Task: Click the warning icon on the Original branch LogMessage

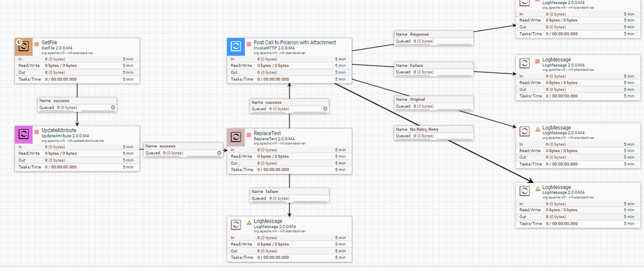Action: click(x=538, y=129)
